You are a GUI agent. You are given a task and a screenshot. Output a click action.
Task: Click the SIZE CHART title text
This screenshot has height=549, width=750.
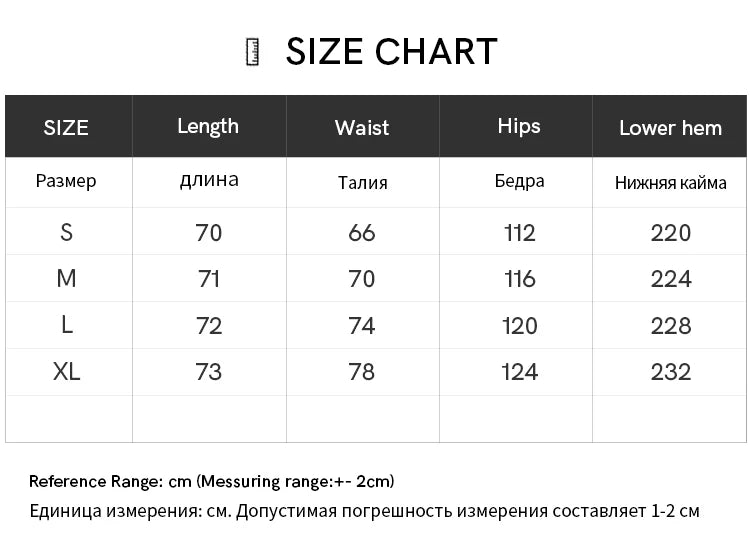(x=391, y=52)
